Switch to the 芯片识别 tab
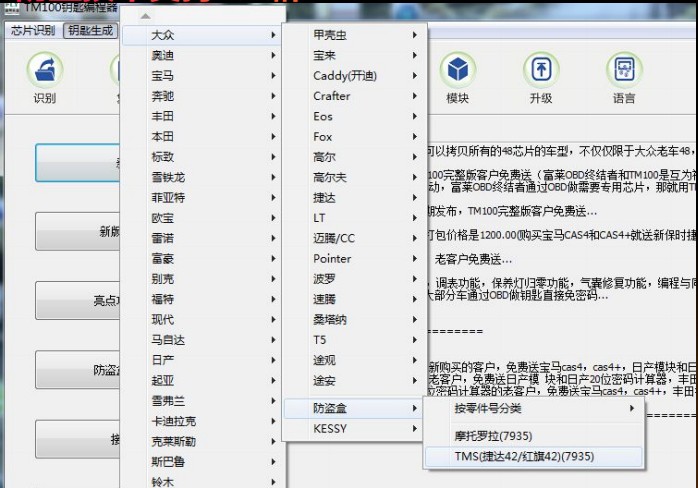Image resolution: width=698 pixels, height=488 pixels. (33, 30)
